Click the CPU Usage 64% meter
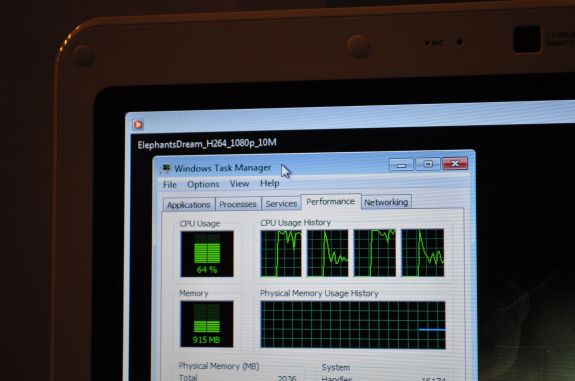This screenshot has width=575, height=381. pos(207,254)
